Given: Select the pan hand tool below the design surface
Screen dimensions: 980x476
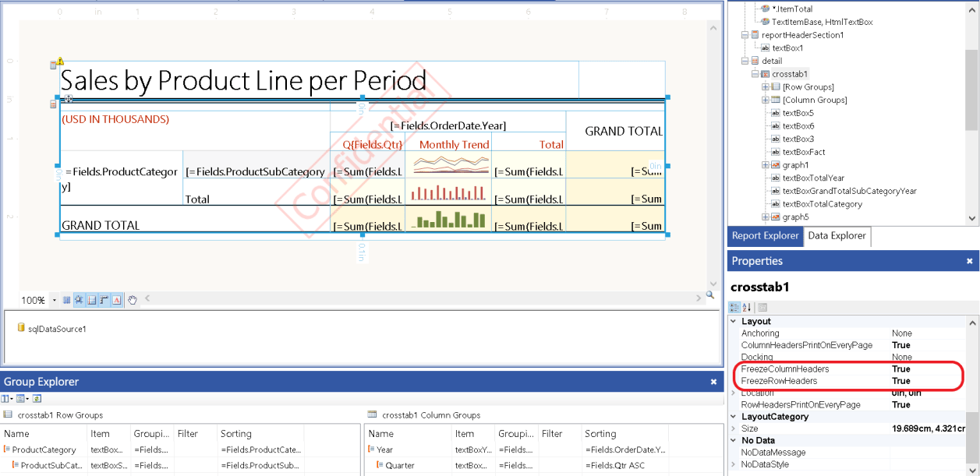Looking at the screenshot, I should click(x=133, y=299).
